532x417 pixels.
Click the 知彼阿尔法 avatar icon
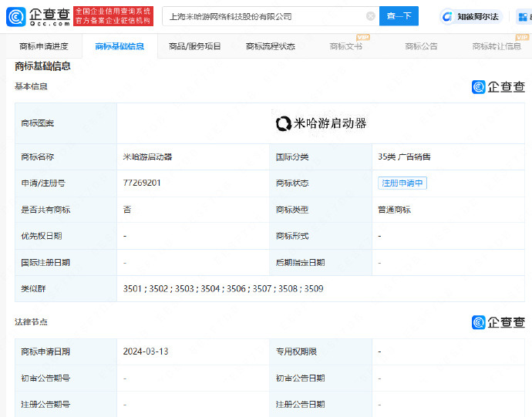point(448,16)
